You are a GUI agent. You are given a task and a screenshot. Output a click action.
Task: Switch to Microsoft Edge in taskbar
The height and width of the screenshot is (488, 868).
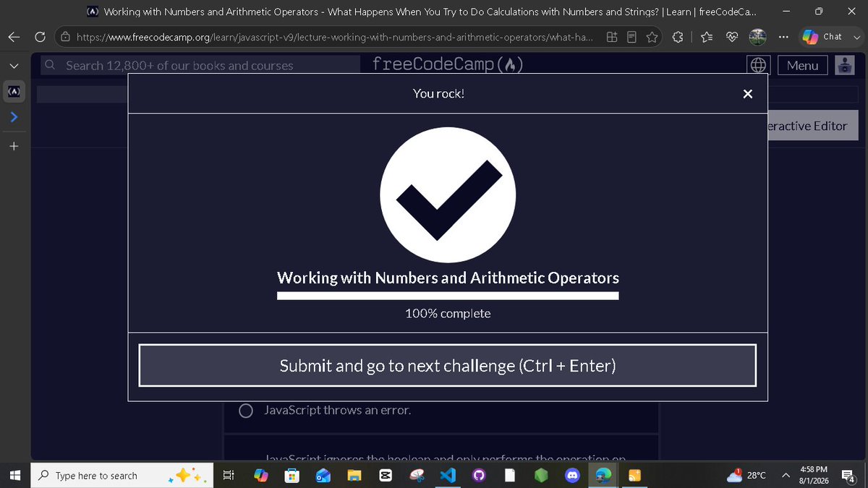(603, 475)
